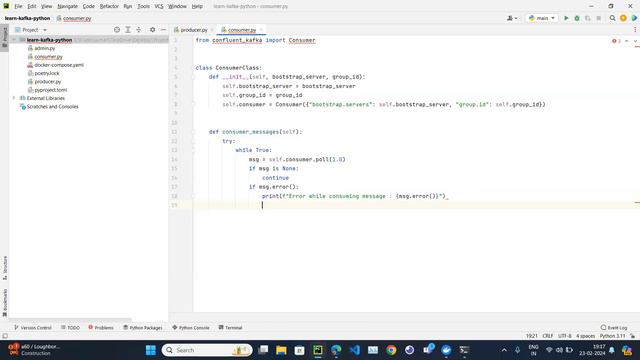Show the error indicator in editor
This screenshot has width=640, height=360.
[616, 41]
